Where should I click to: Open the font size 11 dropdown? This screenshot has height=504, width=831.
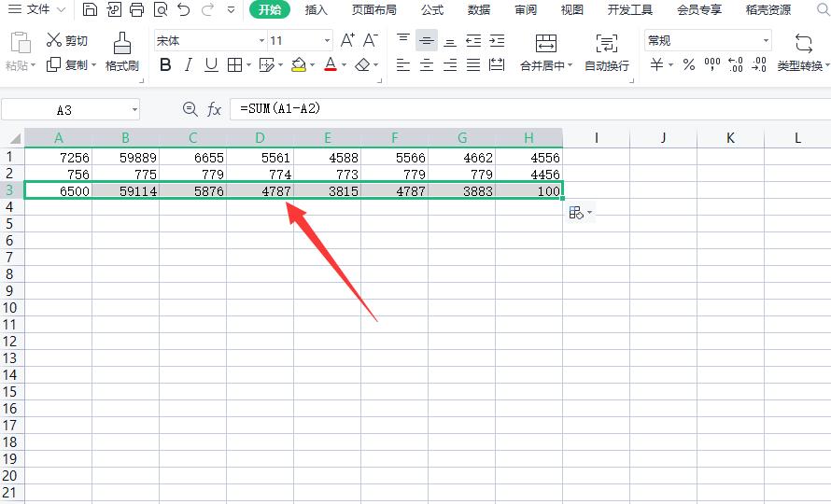(327, 40)
